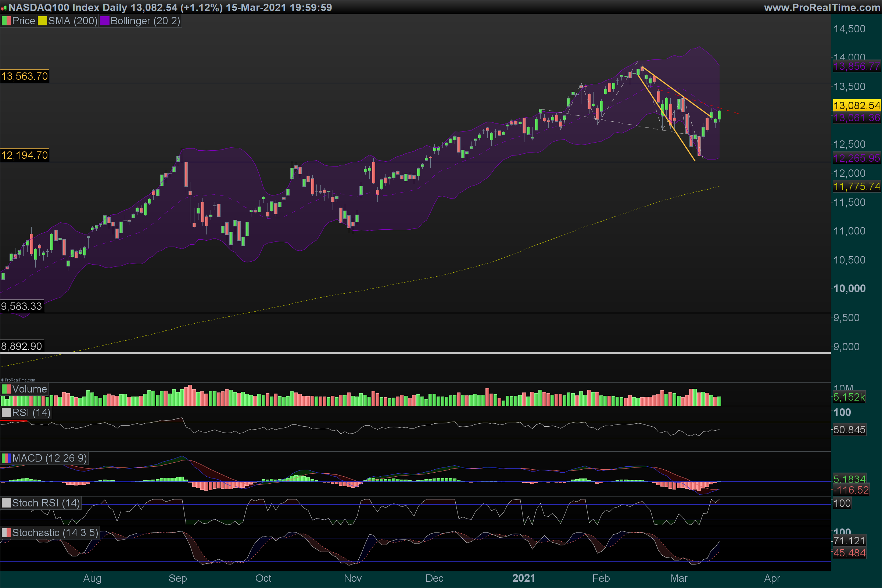Click the yellow SMA (200) color swatch
This screenshot has width=882, height=588.
click(x=42, y=21)
